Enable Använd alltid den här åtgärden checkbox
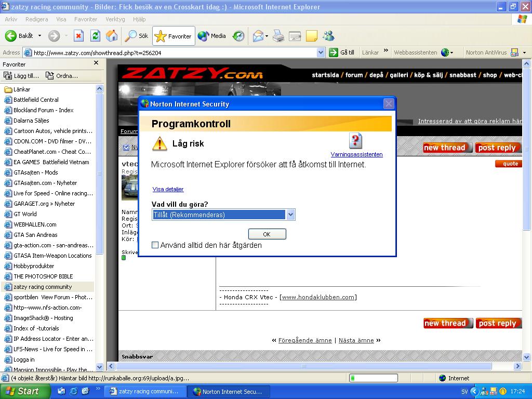532x399 pixels. (x=155, y=245)
